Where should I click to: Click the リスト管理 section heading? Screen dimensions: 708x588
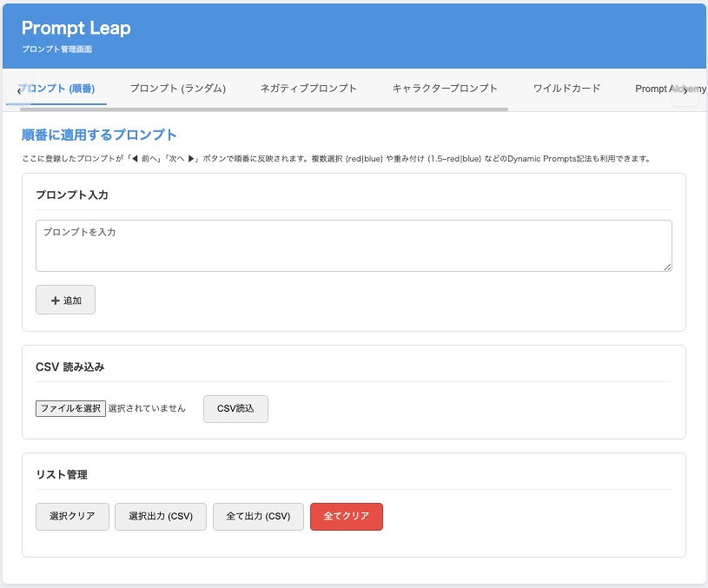click(x=62, y=474)
